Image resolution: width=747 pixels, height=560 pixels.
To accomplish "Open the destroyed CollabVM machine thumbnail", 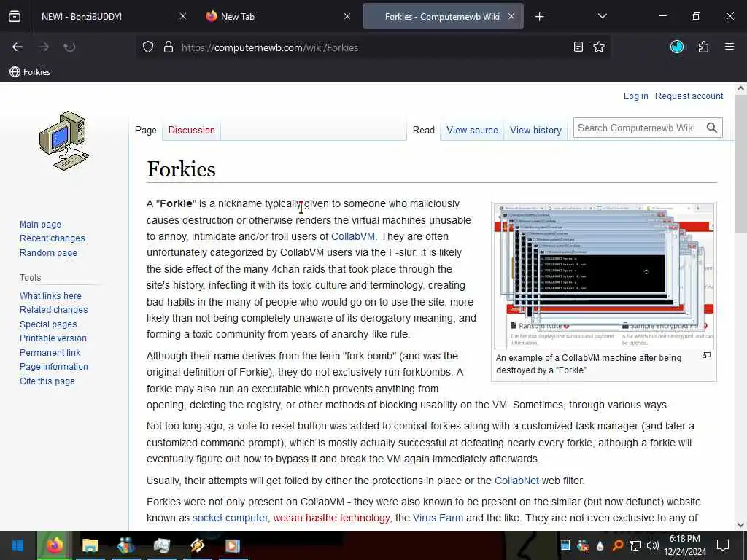I will 603,276.
